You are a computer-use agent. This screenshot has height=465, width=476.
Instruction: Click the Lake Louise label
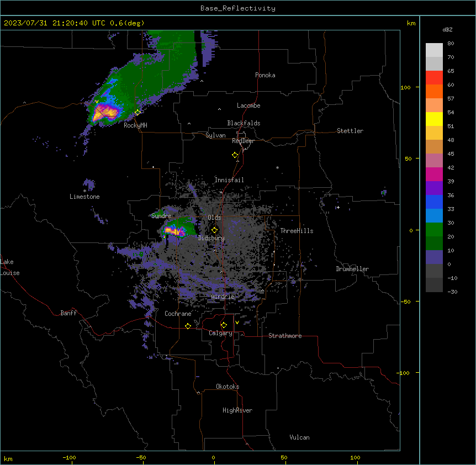pos(10,267)
